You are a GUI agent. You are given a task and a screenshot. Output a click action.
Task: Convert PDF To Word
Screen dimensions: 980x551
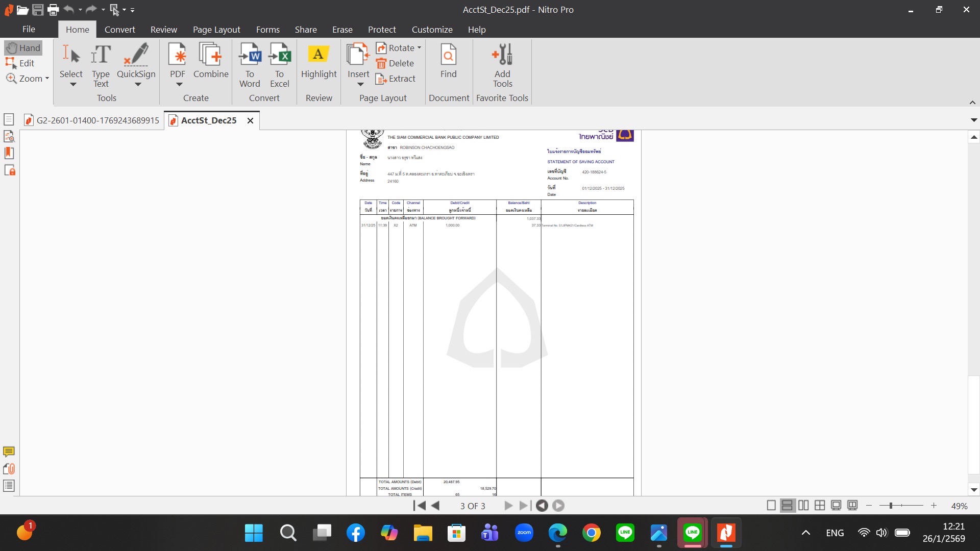[x=250, y=65]
